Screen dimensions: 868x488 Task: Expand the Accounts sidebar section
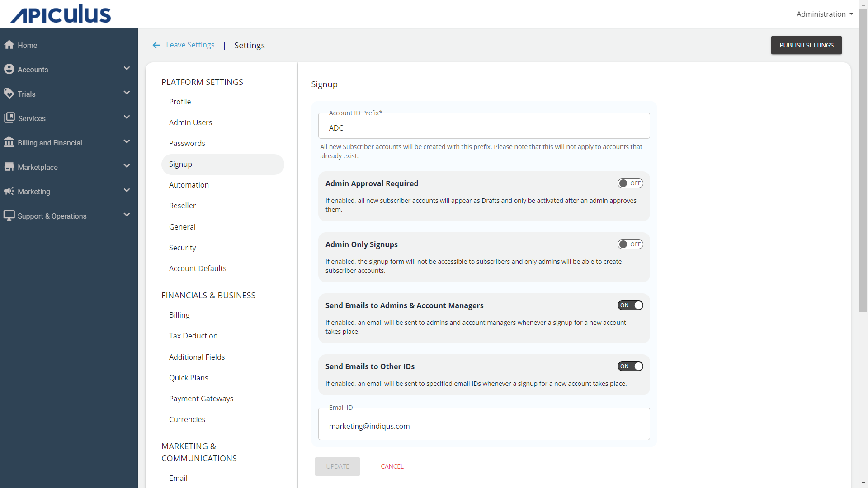pyautogui.click(x=127, y=68)
